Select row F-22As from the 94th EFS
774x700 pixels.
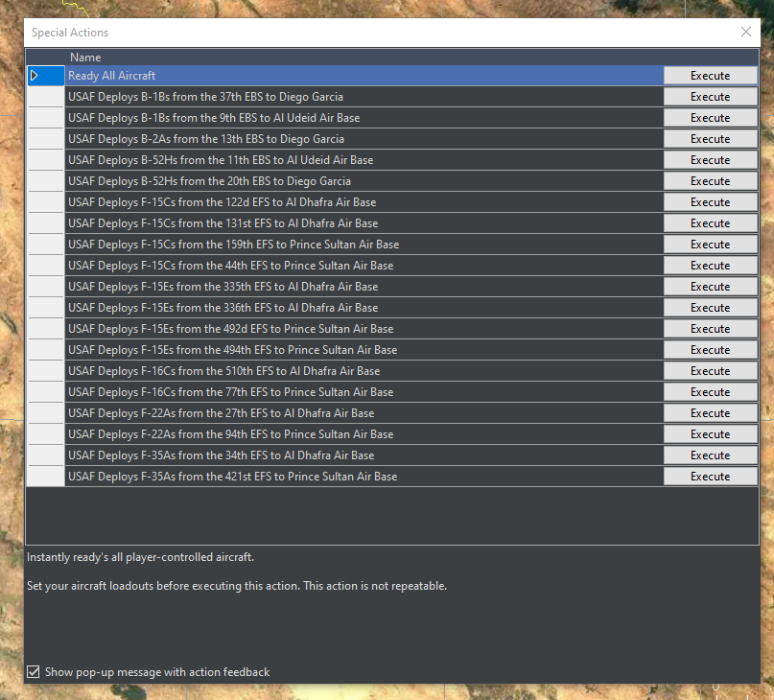coord(364,434)
